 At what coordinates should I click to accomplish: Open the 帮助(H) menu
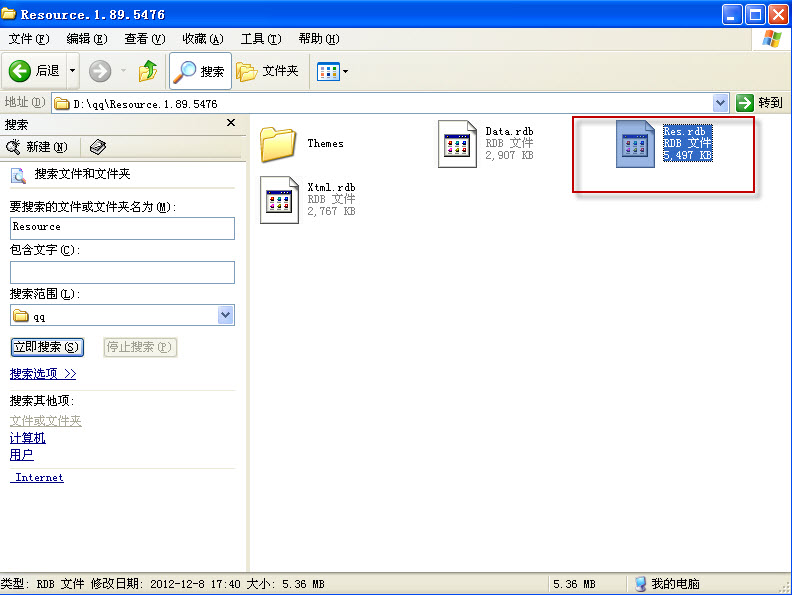click(x=319, y=39)
